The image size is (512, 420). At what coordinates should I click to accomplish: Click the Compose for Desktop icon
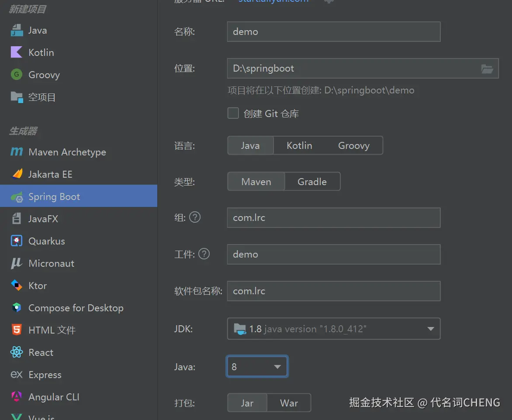[x=16, y=307]
